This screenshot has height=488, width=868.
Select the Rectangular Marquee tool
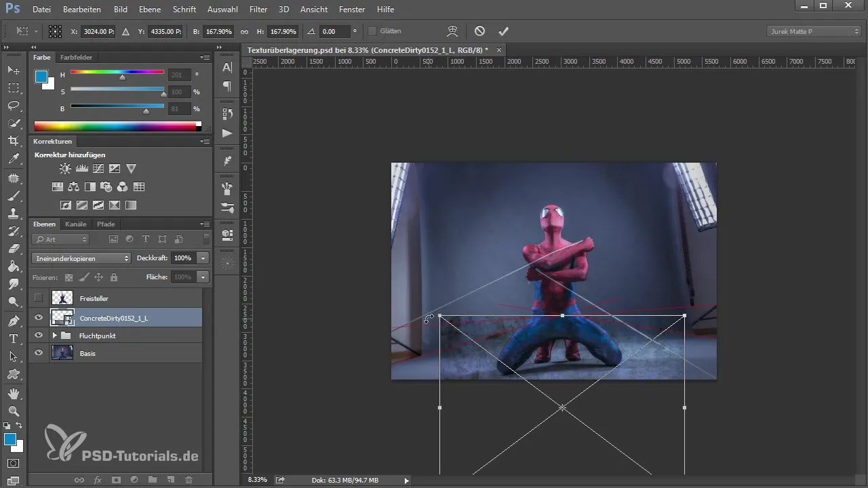[x=14, y=88]
